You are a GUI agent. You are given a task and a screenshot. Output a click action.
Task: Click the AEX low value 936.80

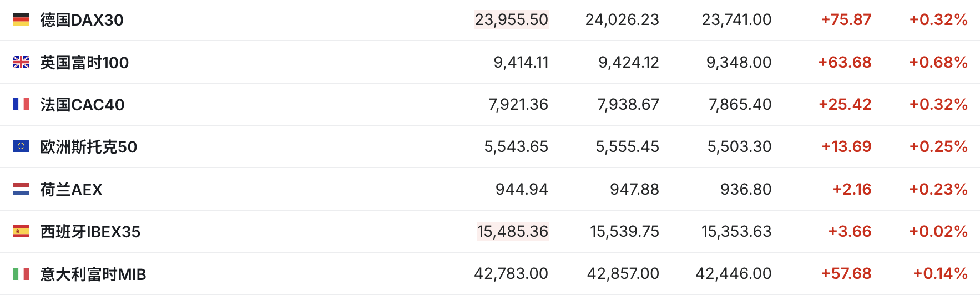[745, 189]
